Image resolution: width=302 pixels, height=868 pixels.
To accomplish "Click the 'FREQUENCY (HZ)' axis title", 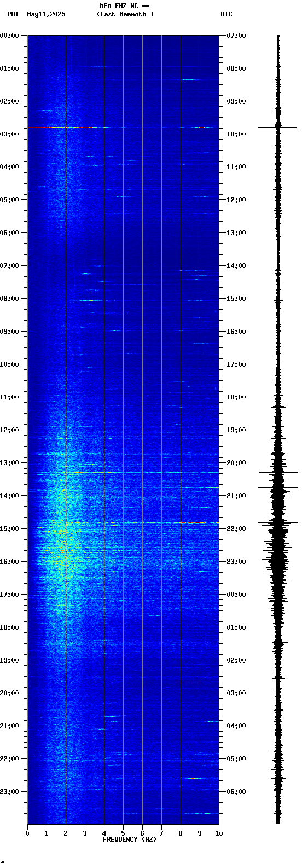I will pos(130,839).
